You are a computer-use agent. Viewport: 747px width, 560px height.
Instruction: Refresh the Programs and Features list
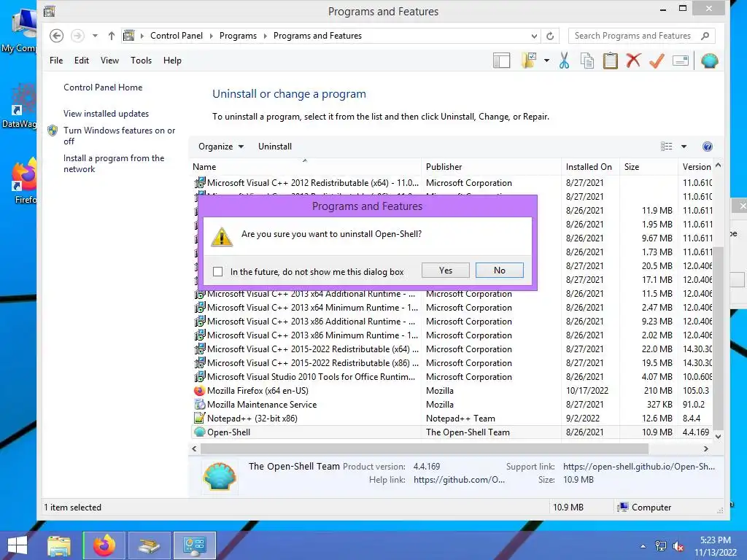click(x=550, y=36)
